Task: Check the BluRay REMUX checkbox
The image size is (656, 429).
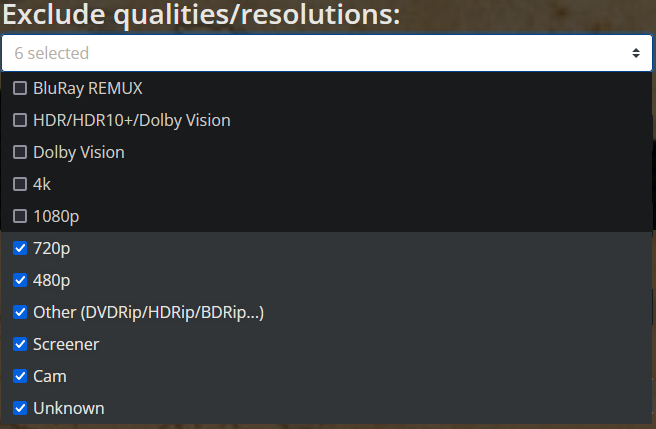Action: [20, 88]
